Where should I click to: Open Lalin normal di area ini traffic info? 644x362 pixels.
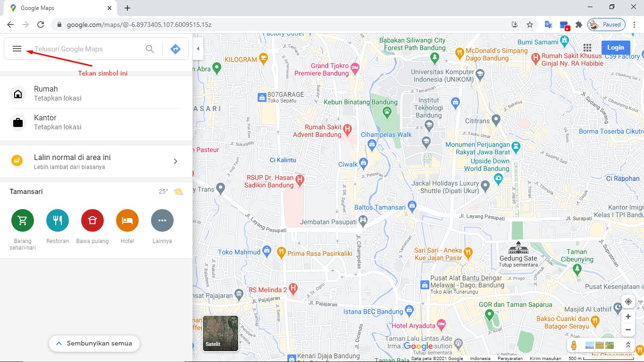pyautogui.click(x=96, y=161)
